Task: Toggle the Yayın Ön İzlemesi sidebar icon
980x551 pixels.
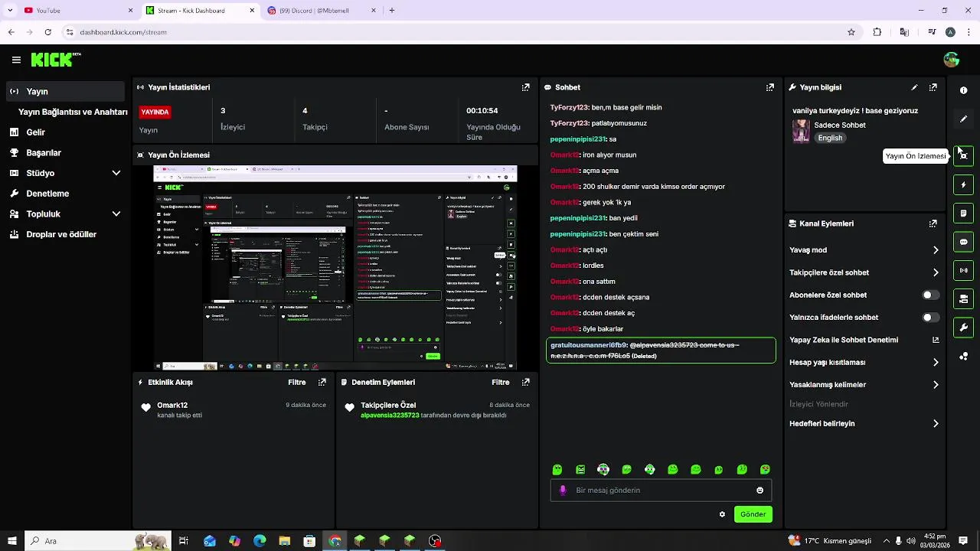Action: pyautogui.click(x=963, y=155)
